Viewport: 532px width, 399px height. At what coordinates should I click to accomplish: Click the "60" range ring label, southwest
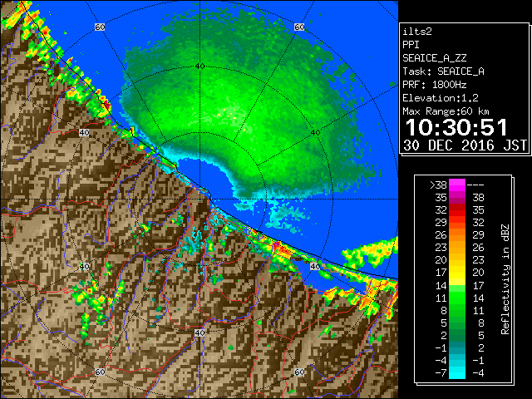tap(100, 372)
